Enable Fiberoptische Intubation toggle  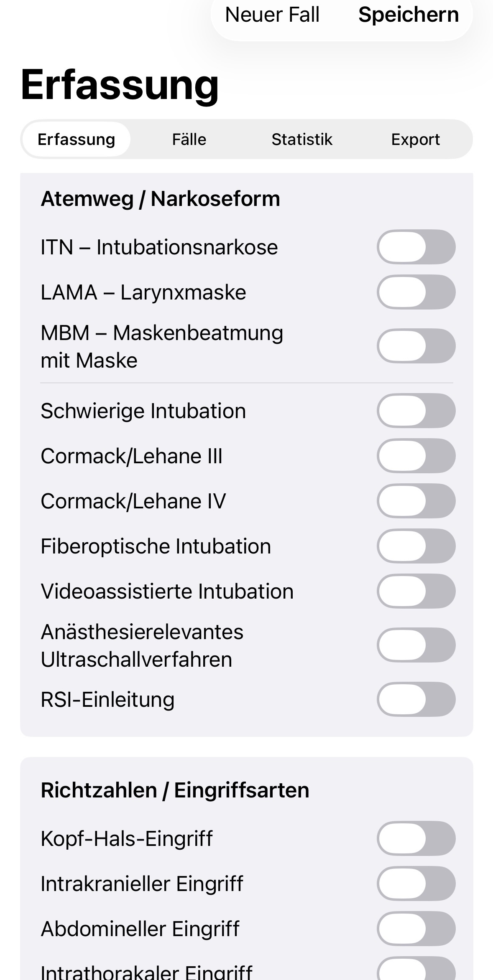pyautogui.click(x=416, y=546)
